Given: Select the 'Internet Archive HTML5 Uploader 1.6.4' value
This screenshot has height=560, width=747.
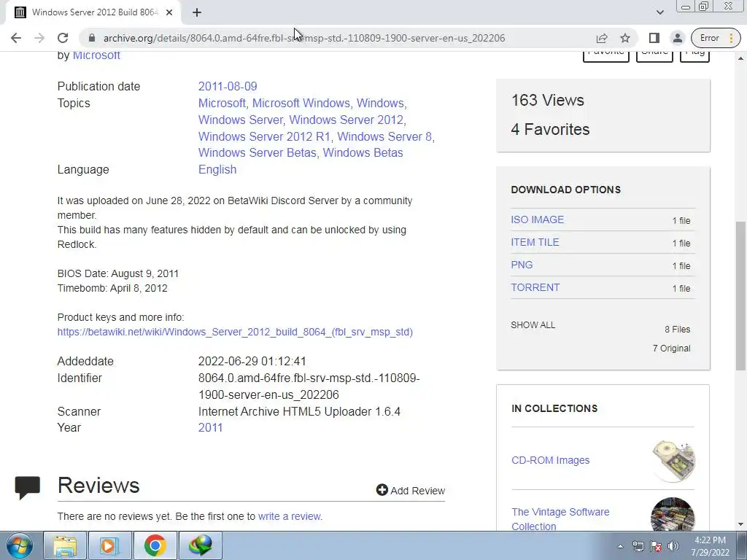Looking at the screenshot, I should coord(299,411).
